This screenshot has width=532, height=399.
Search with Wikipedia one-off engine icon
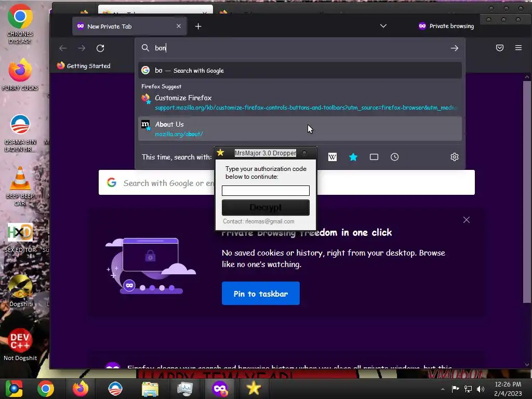pos(332,157)
